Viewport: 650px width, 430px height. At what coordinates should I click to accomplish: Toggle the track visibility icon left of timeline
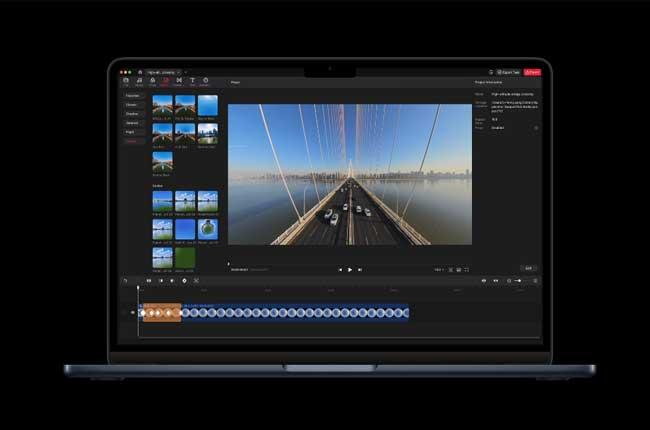tap(132, 313)
